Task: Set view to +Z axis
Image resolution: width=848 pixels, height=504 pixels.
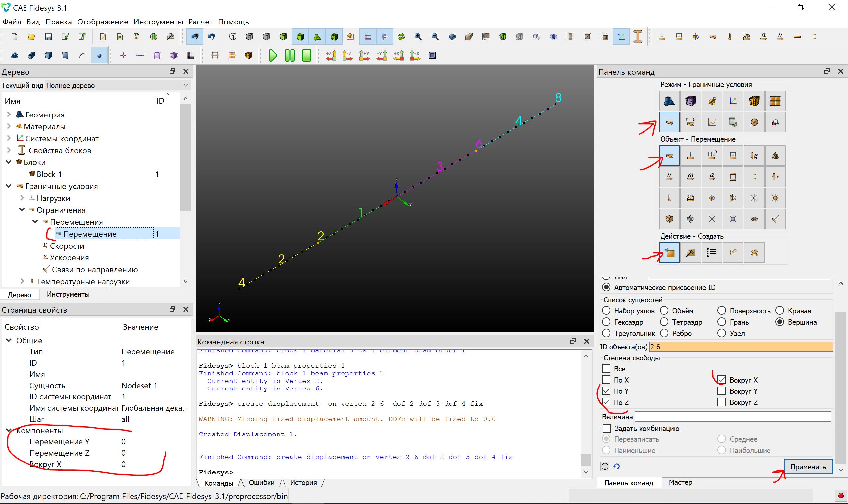Action: pyautogui.click(x=331, y=55)
